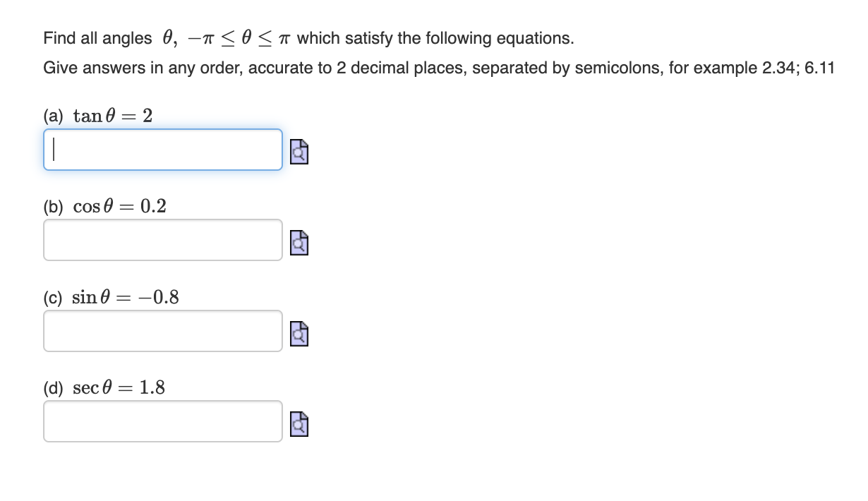Select the answer field for cos θ = 0.2
868x501 pixels.
[162, 240]
